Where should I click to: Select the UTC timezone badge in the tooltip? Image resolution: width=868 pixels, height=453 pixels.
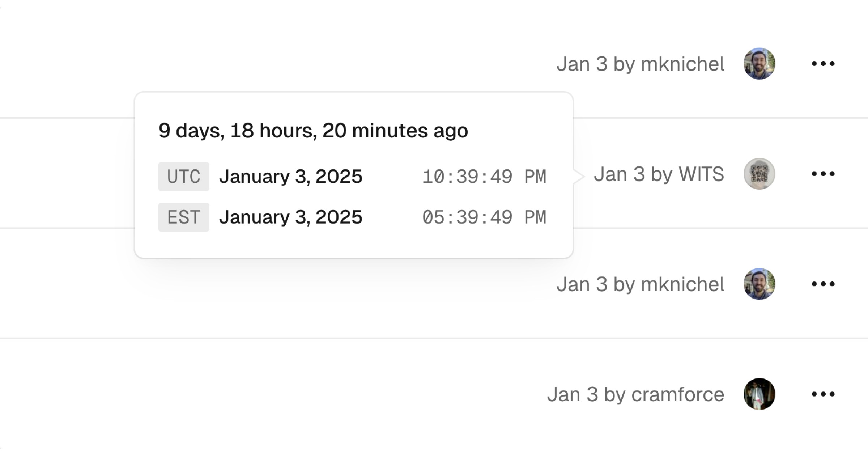tap(184, 176)
